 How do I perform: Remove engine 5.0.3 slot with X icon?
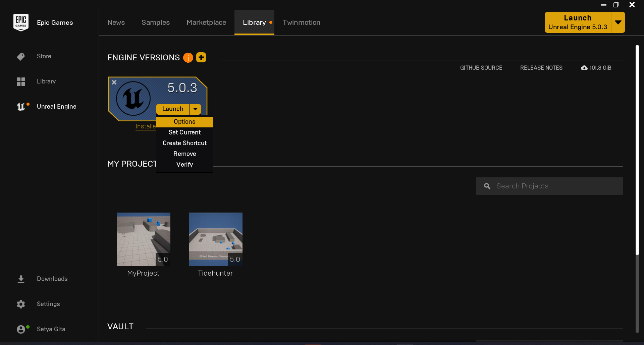coord(114,82)
